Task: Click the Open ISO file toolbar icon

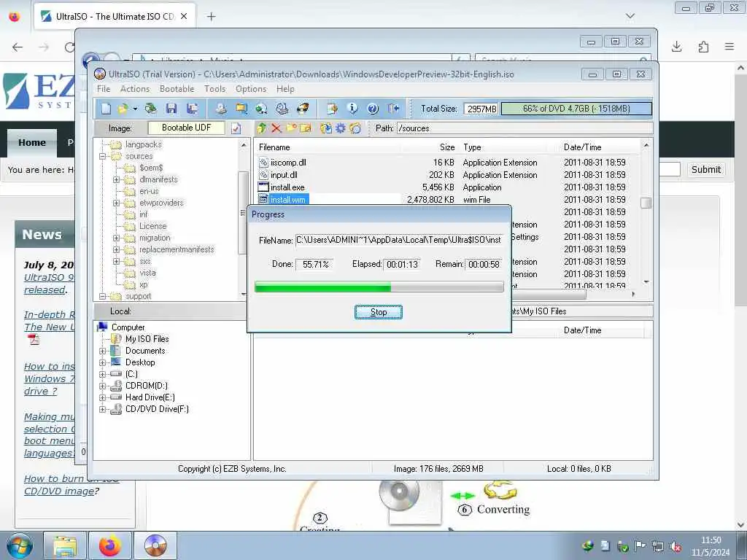Action: [123, 109]
